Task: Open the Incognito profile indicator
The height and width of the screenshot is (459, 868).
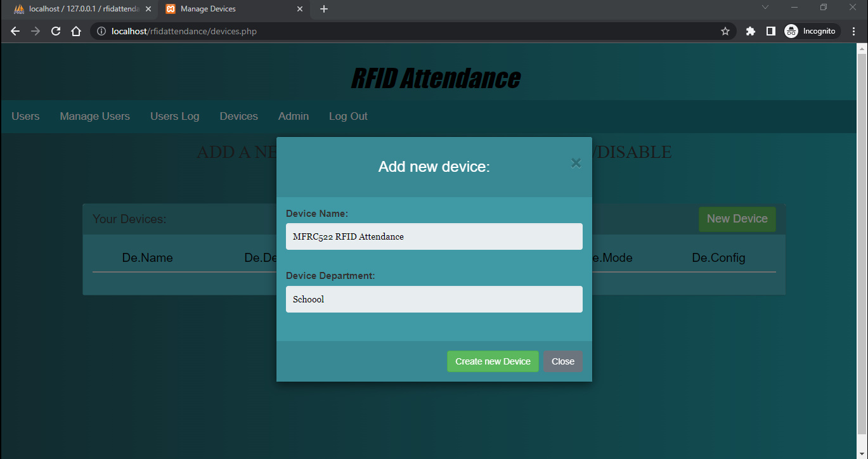Action: [x=812, y=31]
